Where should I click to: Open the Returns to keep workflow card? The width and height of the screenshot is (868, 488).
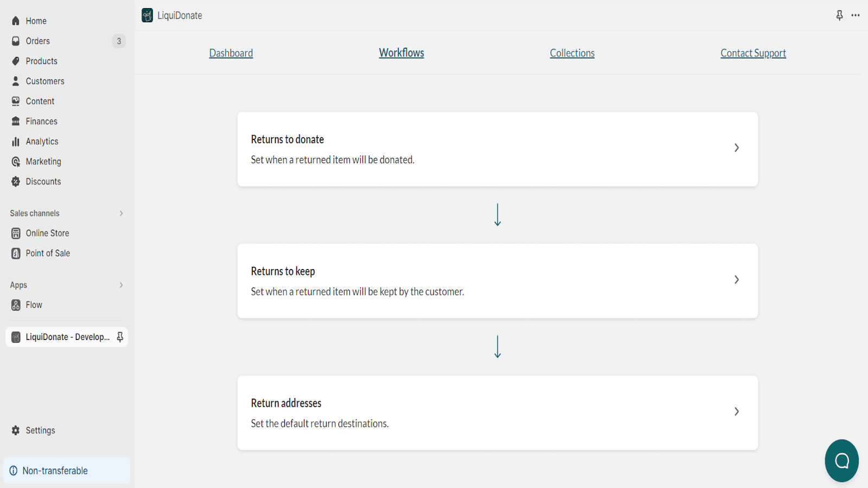coord(497,281)
